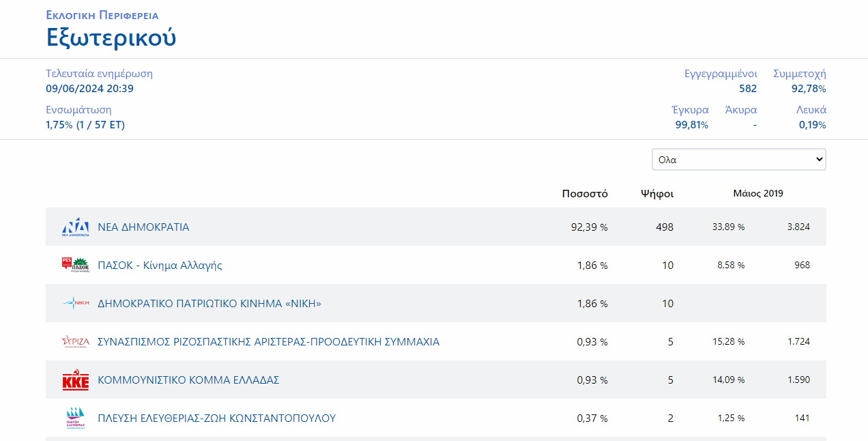Click the last update timestamp 09/06/2024 20:39
868x441 pixels.
pos(89,89)
